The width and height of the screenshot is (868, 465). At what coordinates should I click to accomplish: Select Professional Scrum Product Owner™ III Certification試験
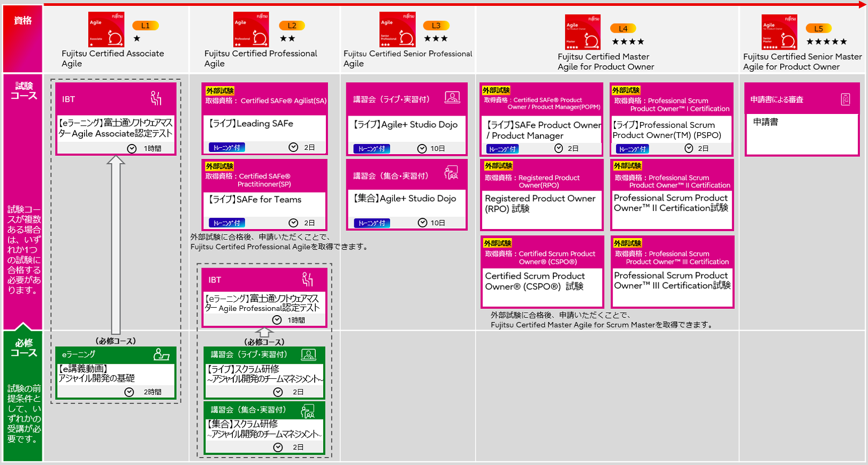tap(672, 280)
